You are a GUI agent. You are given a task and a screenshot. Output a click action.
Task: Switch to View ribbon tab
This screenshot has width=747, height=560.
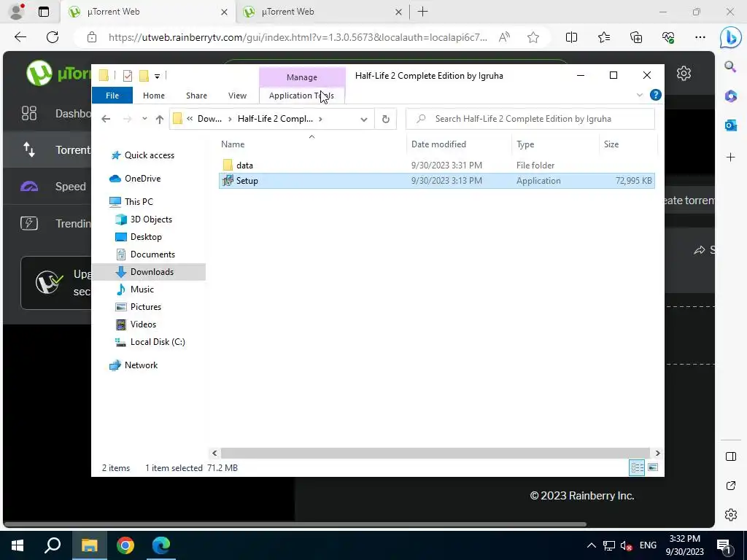[x=237, y=96]
